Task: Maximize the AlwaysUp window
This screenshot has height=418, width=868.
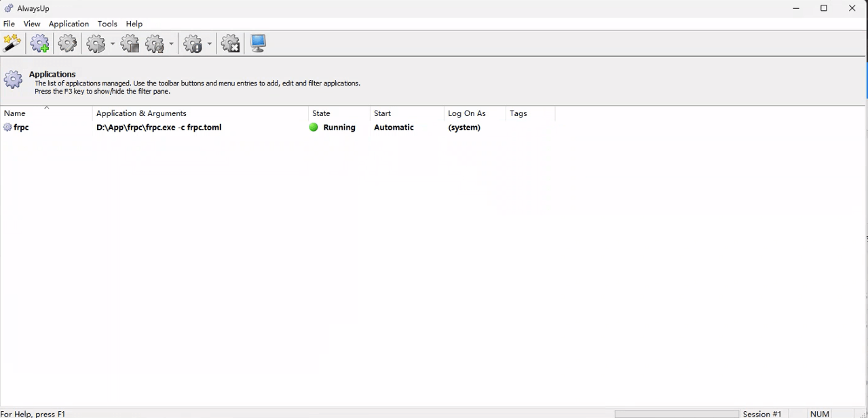Action: pyautogui.click(x=824, y=8)
